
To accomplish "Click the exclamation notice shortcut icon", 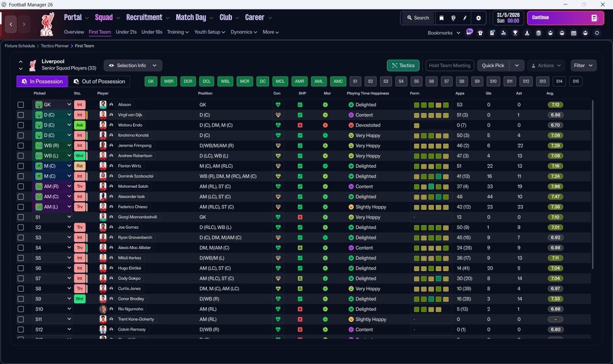I will (x=492, y=33).
